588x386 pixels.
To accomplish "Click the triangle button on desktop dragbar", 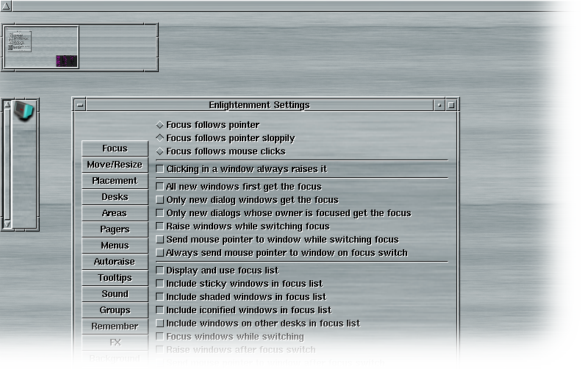I will [6, 6].
